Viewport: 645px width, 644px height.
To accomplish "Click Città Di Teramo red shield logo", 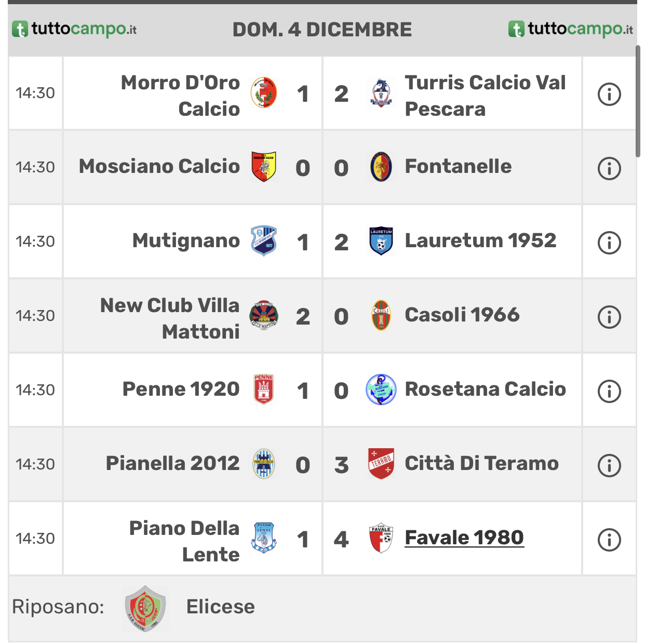I will pyautogui.click(x=381, y=463).
